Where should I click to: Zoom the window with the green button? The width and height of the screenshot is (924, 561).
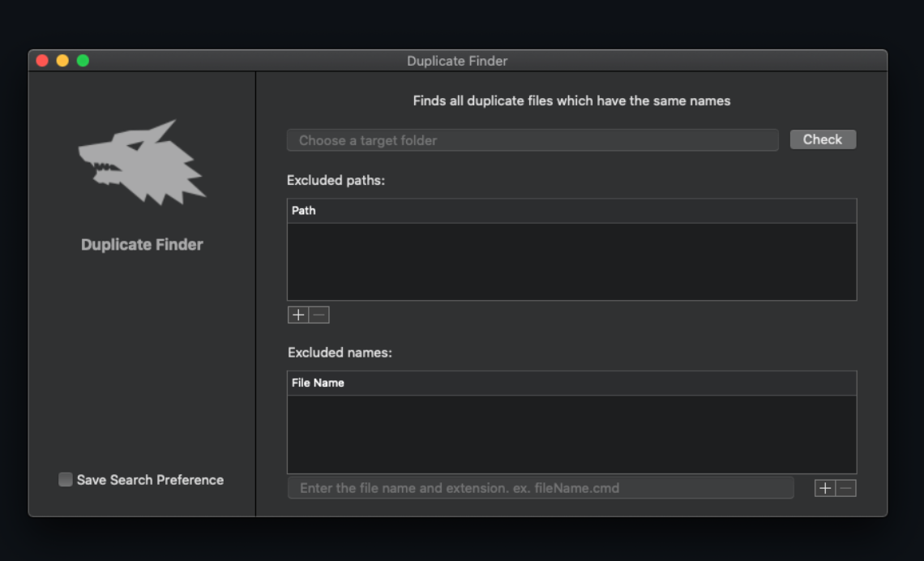[x=83, y=61]
